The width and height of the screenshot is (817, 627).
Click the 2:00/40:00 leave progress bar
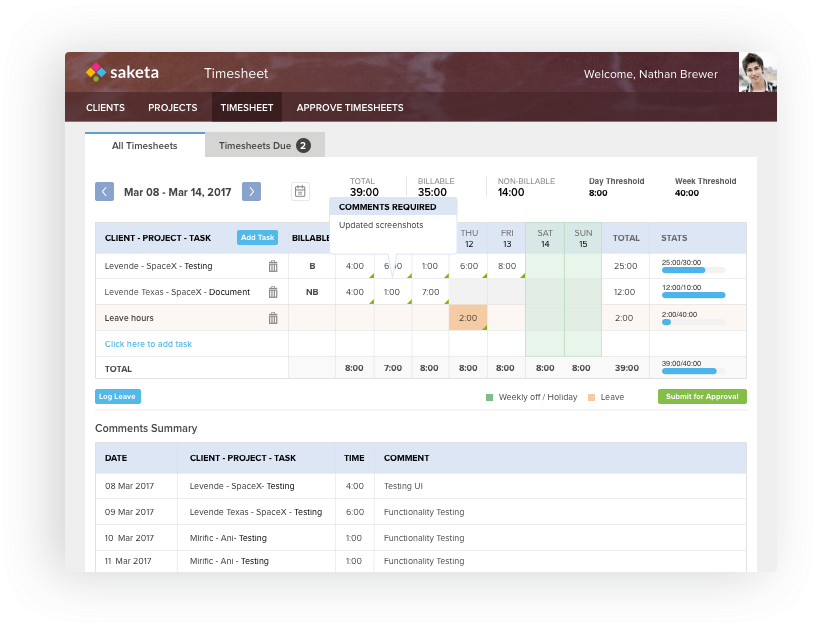click(x=693, y=322)
